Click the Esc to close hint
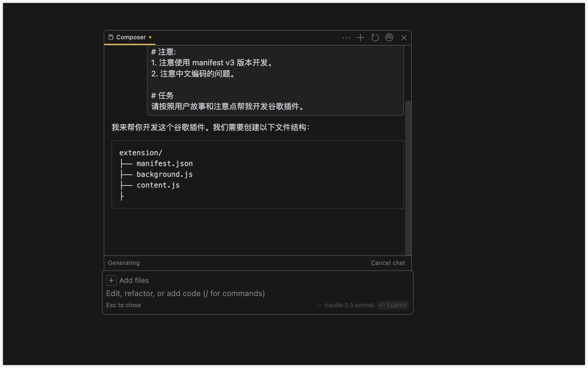 [123, 305]
